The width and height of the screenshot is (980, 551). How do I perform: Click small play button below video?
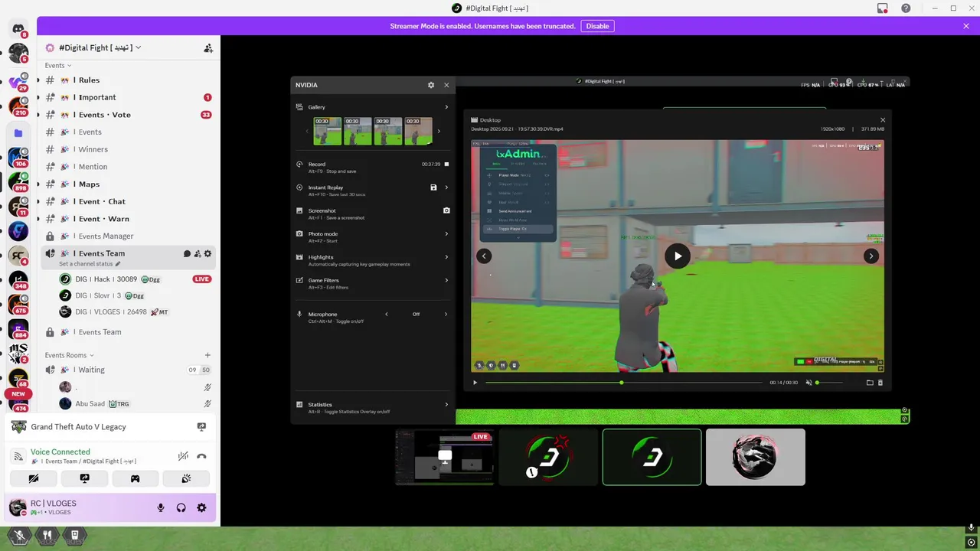(x=475, y=383)
